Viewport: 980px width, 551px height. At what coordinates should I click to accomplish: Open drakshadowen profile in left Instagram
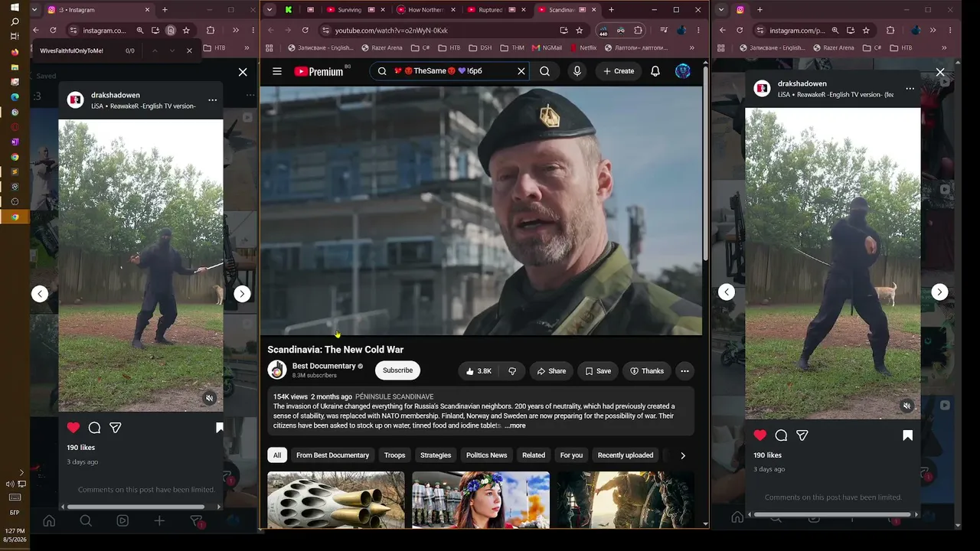(116, 95)
